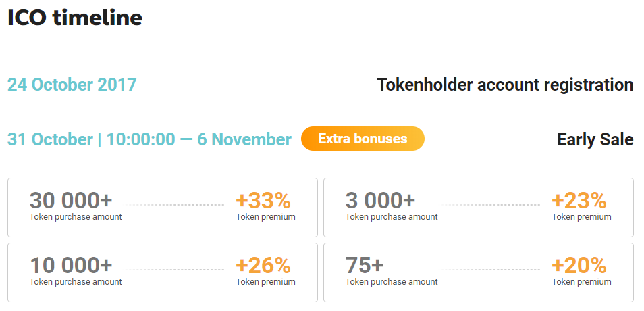Click the +33% token premium

point(263,200)
